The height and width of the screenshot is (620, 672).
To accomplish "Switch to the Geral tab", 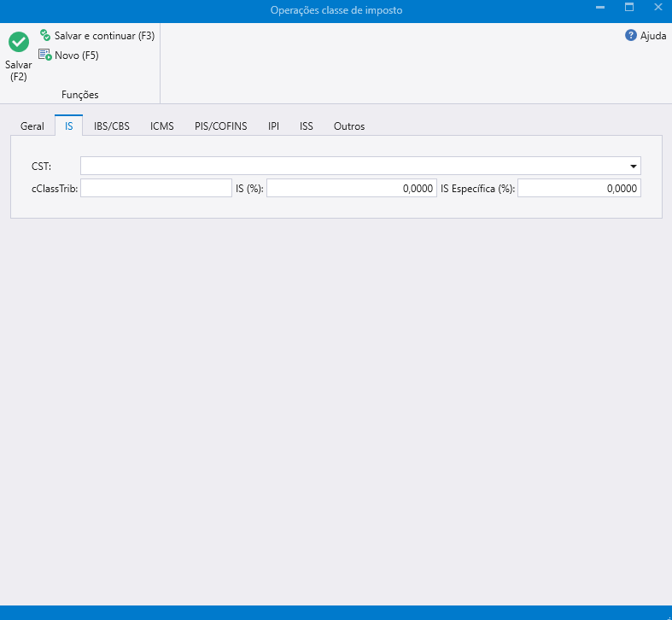I will (32, 126).
